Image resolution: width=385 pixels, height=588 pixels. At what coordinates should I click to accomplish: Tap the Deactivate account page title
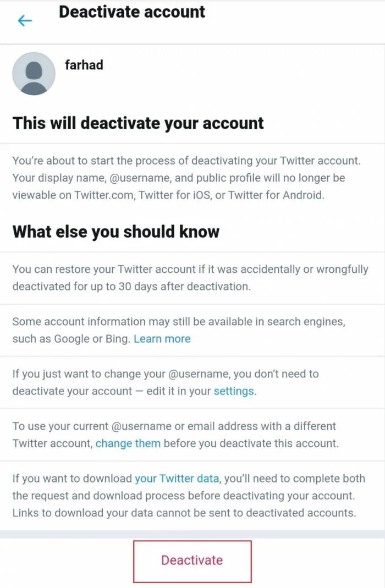click(x=132, y=12)
